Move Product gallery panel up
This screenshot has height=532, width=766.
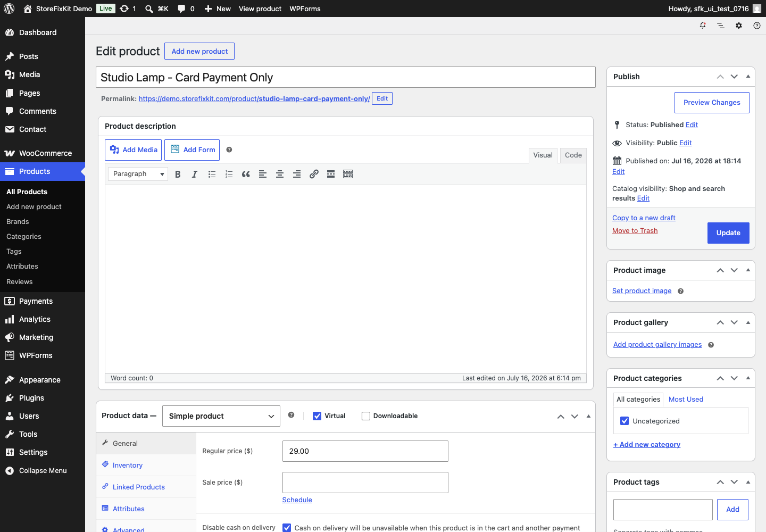[720, 322]
